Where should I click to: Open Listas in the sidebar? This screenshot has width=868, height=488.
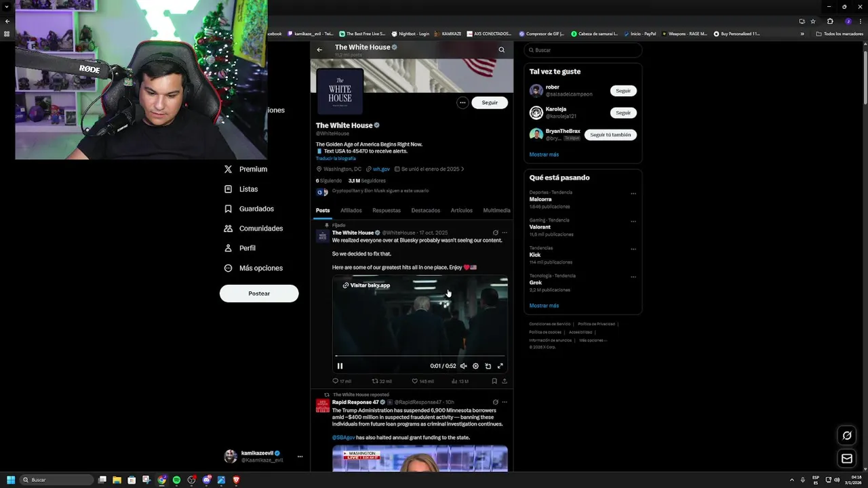[x=241, y=189]
